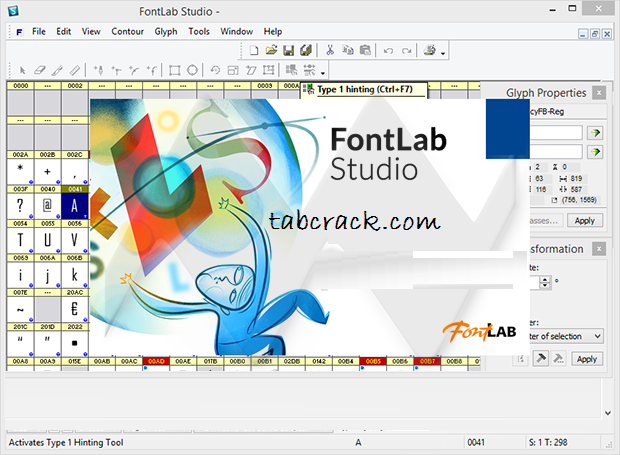Activate the TrueType hinting tool
Image resolution: width=620 pixels, height=455 pixels.
pos(309,70)
